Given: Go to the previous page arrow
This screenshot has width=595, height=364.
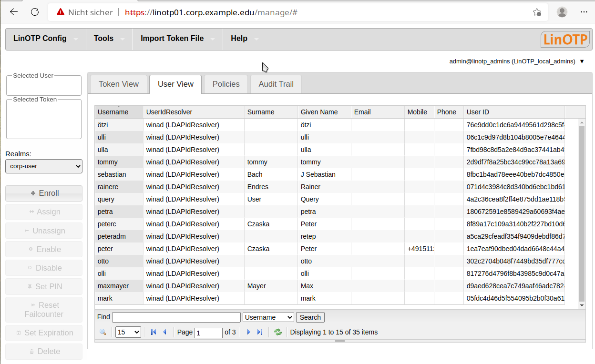Looking at the screenshot, I should 164,332.
